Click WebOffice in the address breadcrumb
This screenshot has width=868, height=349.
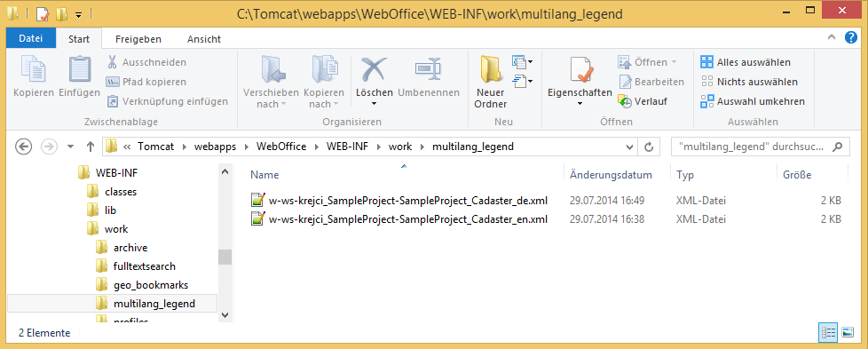[282, 147]
